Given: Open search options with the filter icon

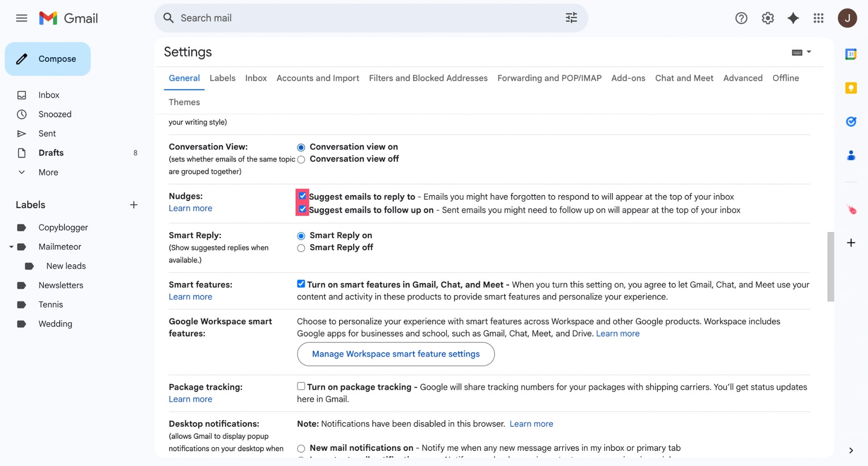Looking at the screenshot, I should [571, 17].
